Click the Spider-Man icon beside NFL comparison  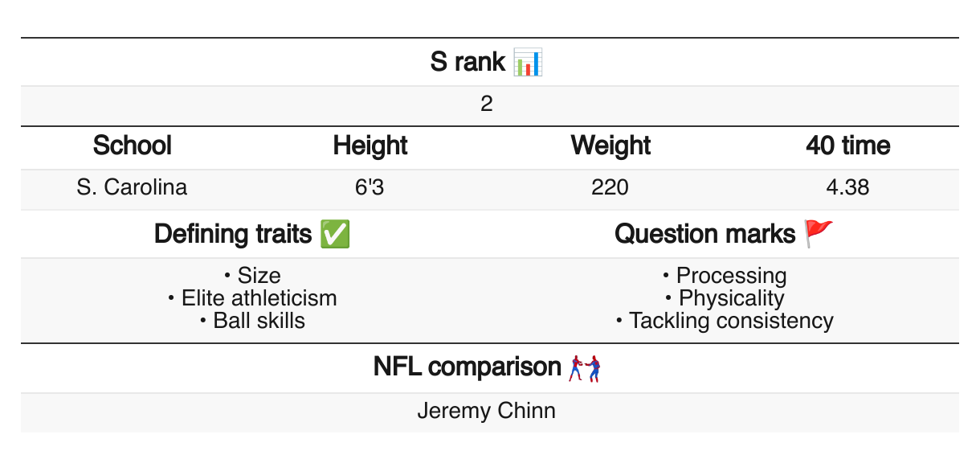pos(585,367)
